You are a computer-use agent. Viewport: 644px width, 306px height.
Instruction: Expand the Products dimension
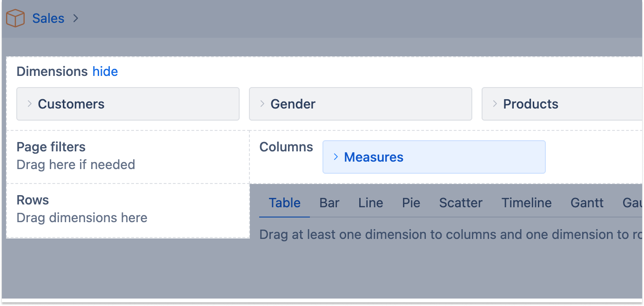494,104
